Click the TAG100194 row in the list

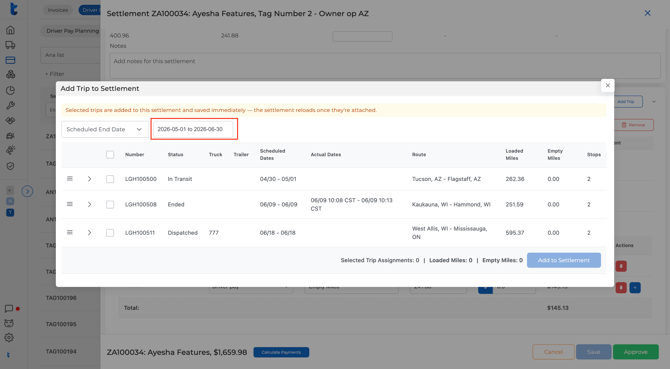coord(61,351)
